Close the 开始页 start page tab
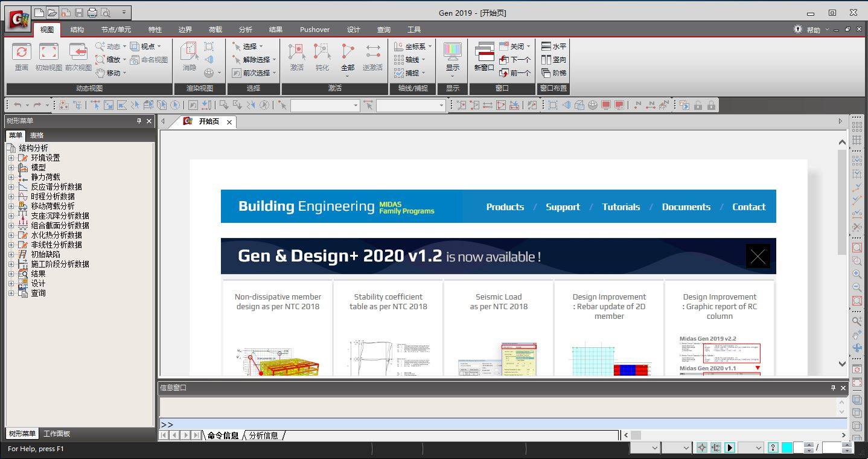Viewport: 868px width, 459px height. 229,122
